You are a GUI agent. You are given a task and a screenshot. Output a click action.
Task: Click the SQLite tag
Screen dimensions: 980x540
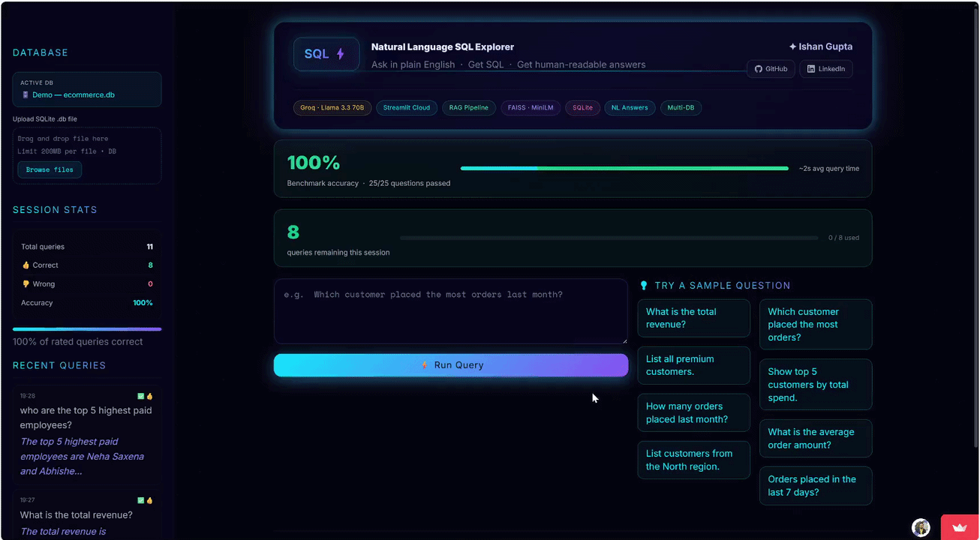click(x=583, y=108)
